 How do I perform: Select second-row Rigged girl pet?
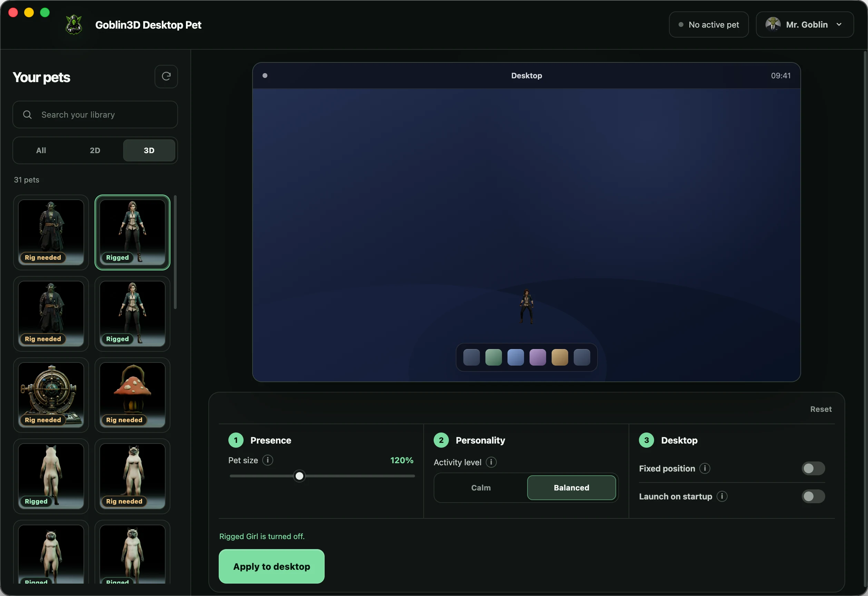pyautogui.click(x=132, y=314)
